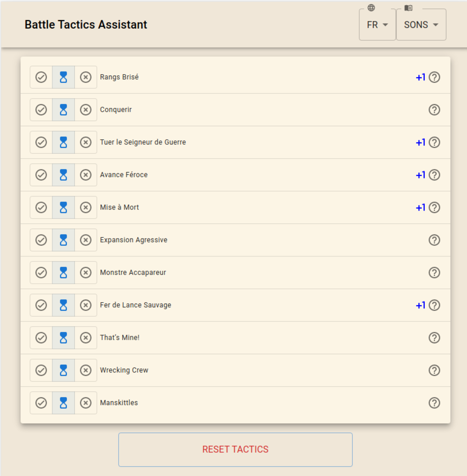Image resolution: width=467 pixels, height=476 pixels.
Task: Click the book icon above the SONS selector
Action: [408, 8]
